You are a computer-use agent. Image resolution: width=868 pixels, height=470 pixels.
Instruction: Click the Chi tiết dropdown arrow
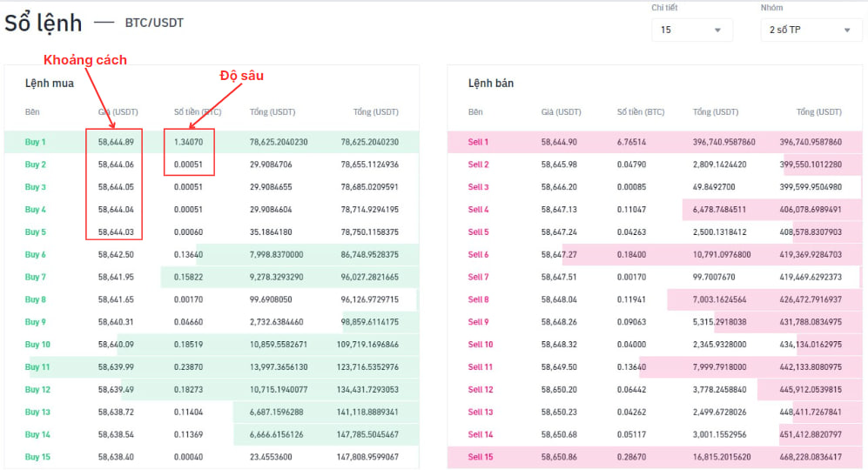click(717, 30)
